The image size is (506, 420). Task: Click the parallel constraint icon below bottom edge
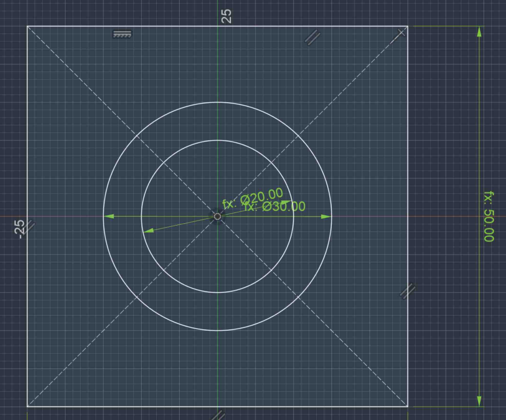click(x=218, y=415)
